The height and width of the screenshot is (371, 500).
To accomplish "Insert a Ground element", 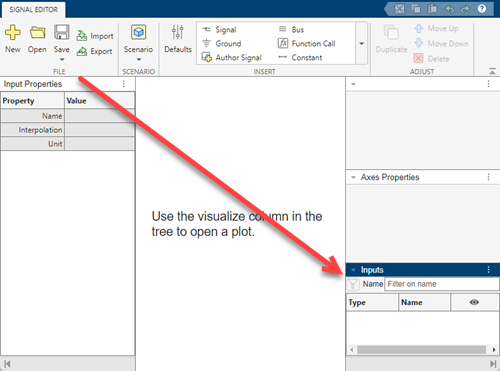I will [222, 44].
